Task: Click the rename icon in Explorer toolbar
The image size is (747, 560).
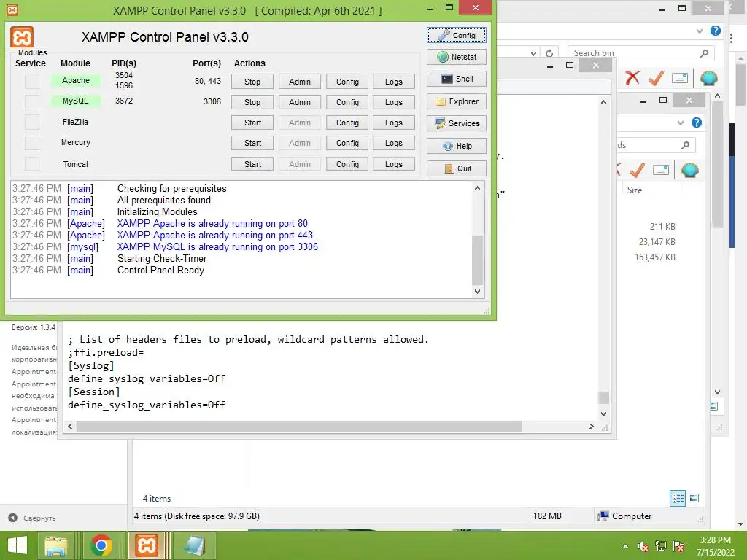Action: tap(680, 78)
